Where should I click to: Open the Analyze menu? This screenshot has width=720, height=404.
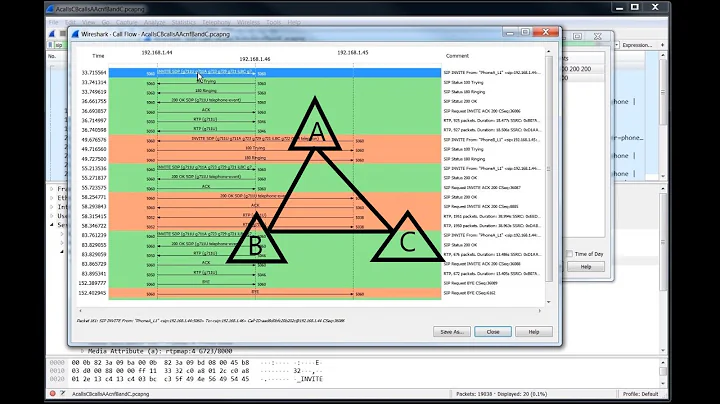(154, 22)
